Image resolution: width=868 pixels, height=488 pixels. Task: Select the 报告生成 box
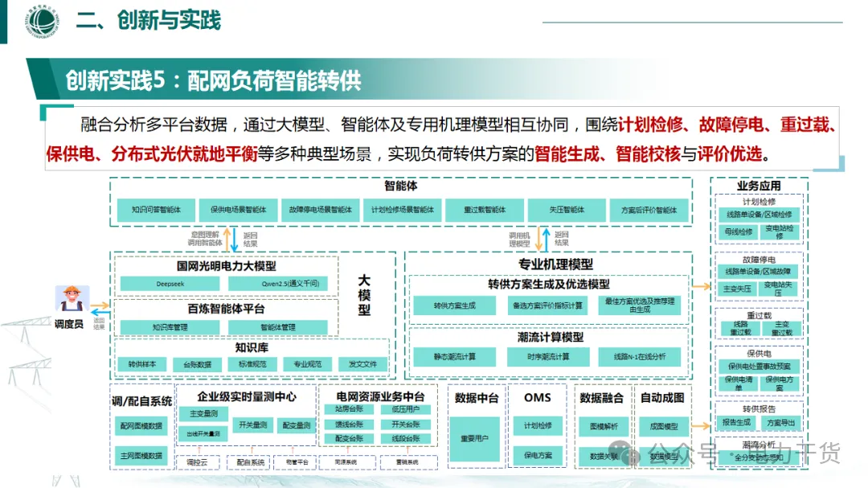tap(736, 423)
